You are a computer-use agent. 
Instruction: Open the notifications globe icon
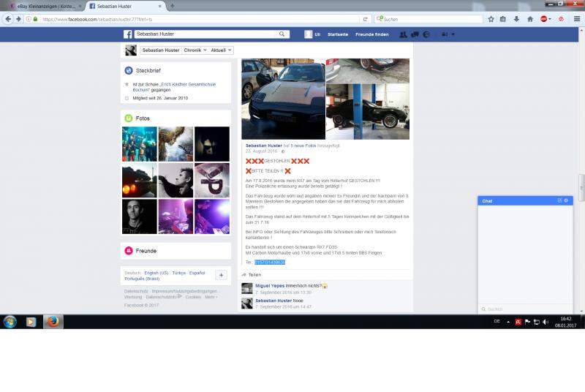tap(426, 34)
